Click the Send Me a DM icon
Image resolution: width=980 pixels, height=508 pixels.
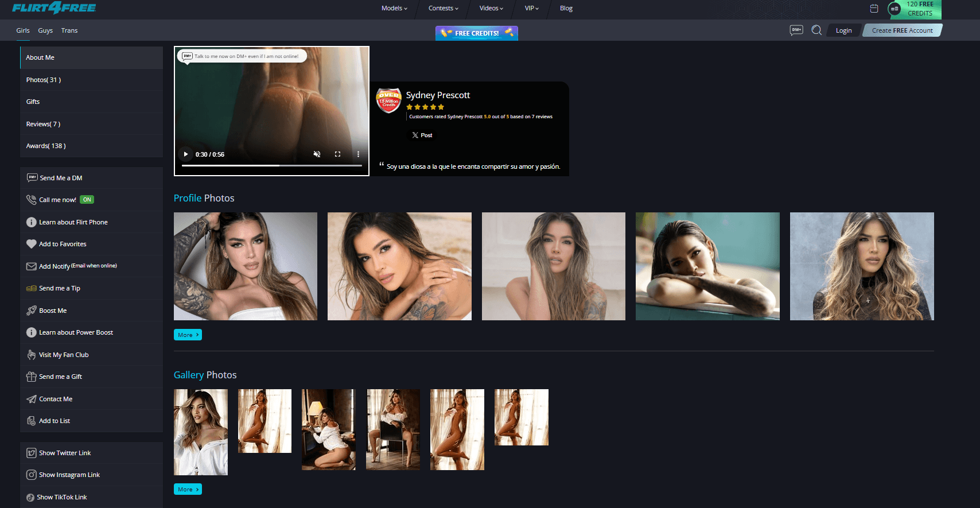[32, 177]
